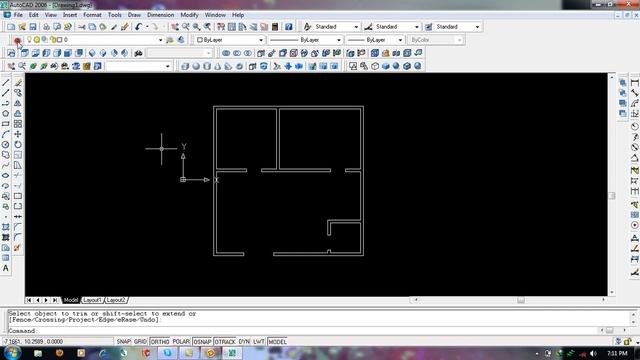Select the Trim modify tool
Screen dimensions: 640x360
(18, 176)
